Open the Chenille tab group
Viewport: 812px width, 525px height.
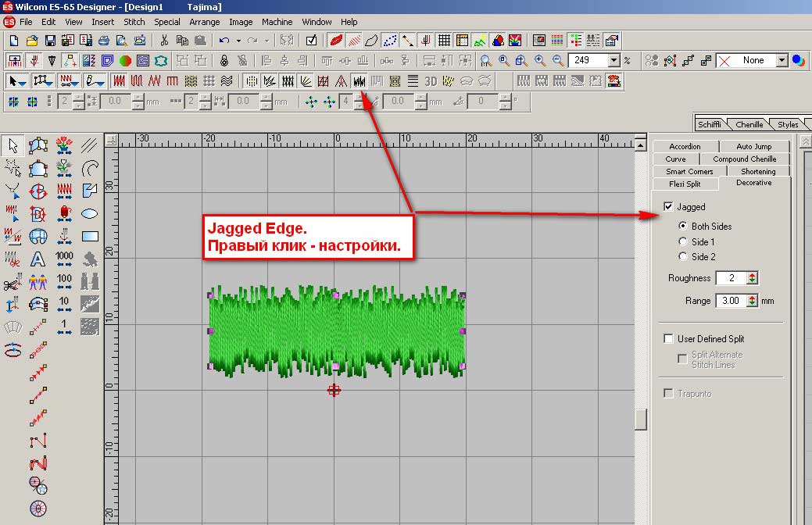tap(749, 124)
